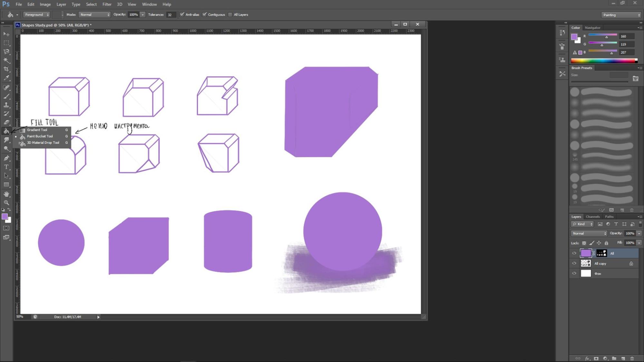This screenshot has height=362, width=644.
Task: Open the layer Fill arrow
Action: click(639, 243)
